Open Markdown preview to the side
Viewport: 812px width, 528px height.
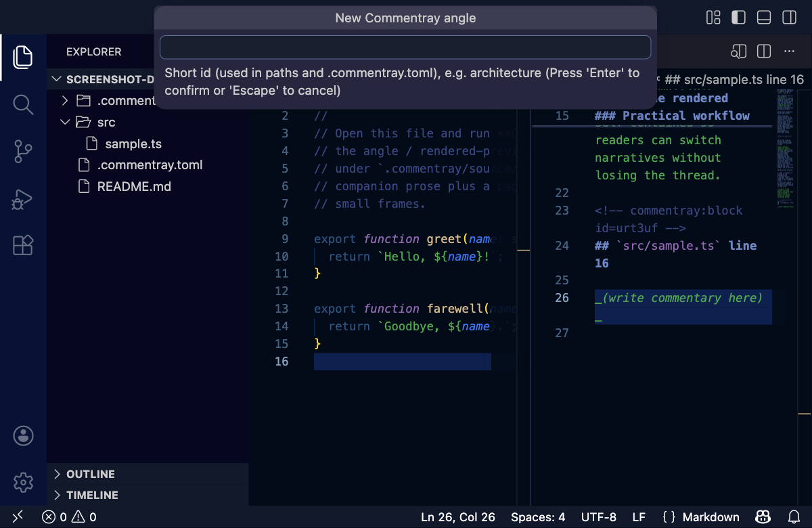click(738, 51)
